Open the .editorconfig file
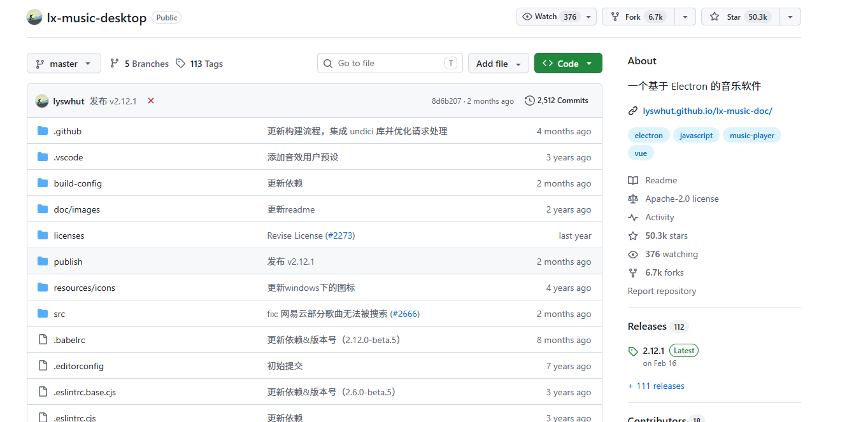 point(78,366)
